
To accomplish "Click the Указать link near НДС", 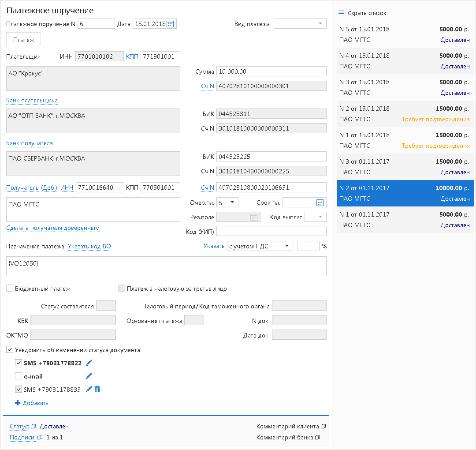I will point(214,246).
